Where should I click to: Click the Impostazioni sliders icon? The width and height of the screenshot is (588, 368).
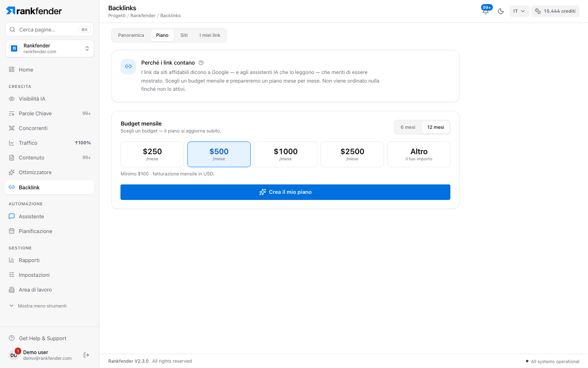[11, 275]
